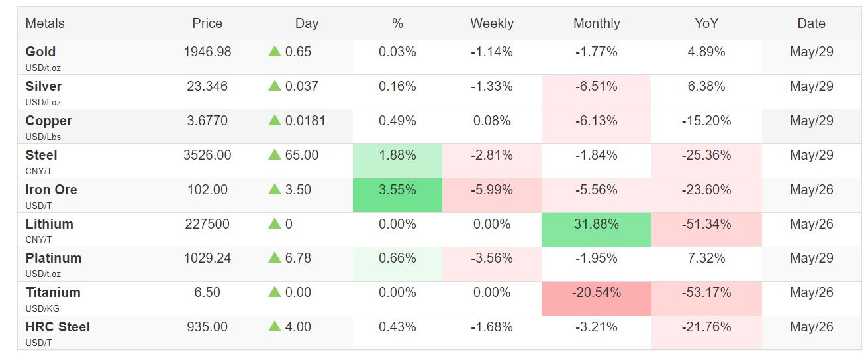Open the Silver commodity link
The width and height of the screenshot is (868, 356).
coord(43,86)
